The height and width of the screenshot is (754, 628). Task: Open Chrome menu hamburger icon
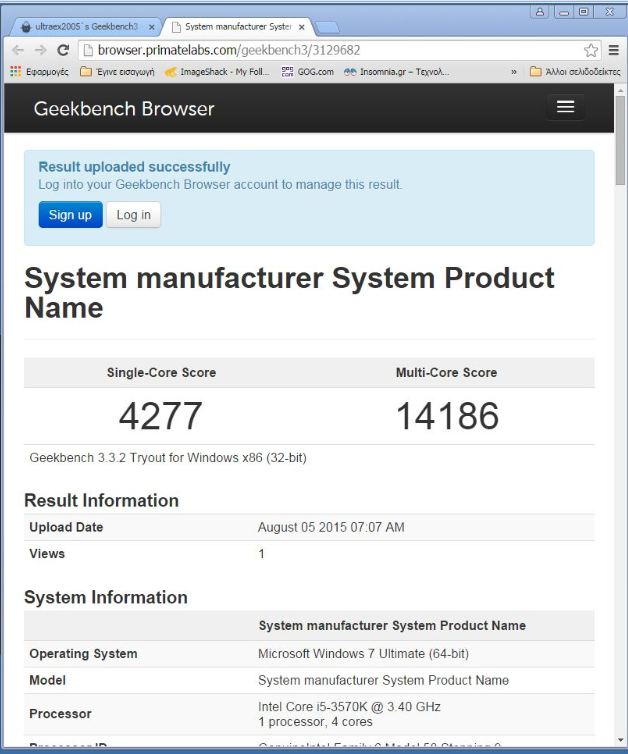[614, 50]
